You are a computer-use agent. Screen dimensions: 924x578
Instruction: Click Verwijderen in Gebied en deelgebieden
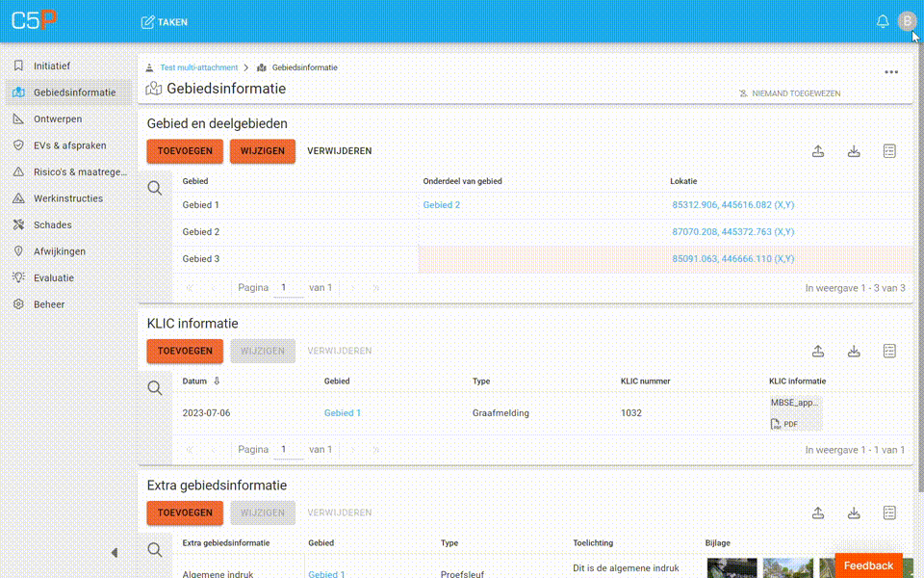point(339,151)
